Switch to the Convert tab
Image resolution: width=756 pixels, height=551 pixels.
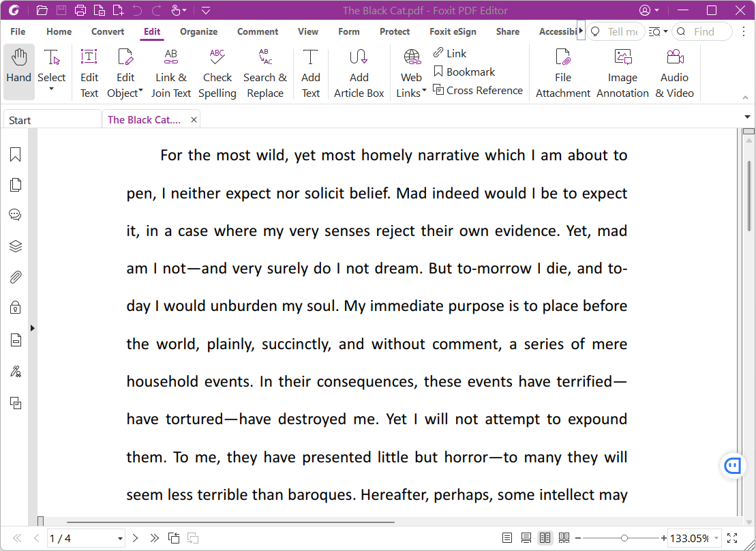click(108, 31)
